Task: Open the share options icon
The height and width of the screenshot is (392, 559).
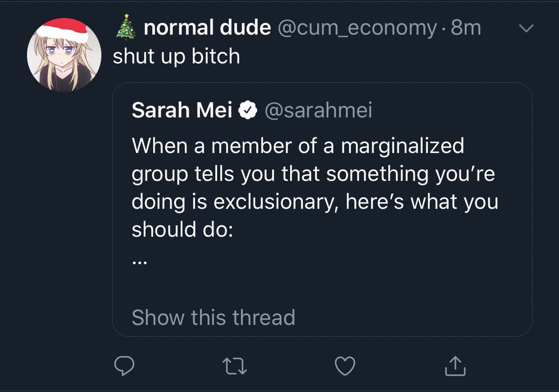Action: click(x=455, y=366)
